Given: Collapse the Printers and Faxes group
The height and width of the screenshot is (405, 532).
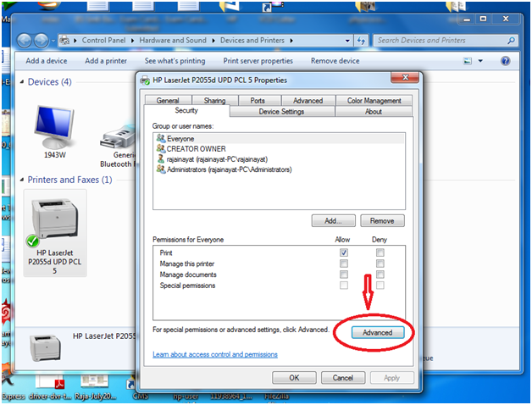Looking at the screenshot, I should pos(22,180).
